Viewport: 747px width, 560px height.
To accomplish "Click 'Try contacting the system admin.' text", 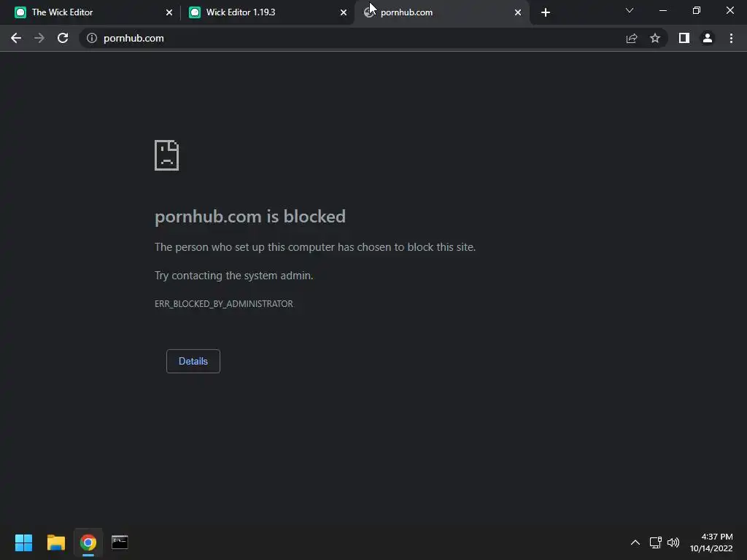I will [x=234, y=276].
